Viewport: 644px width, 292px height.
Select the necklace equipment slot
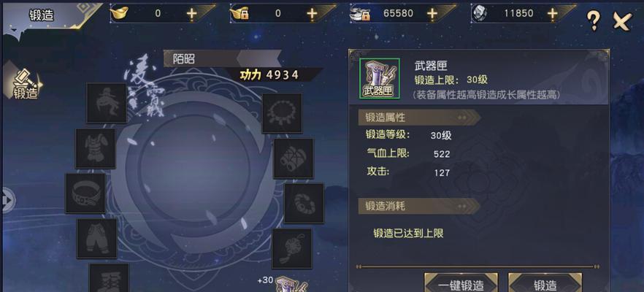[282, 113]
